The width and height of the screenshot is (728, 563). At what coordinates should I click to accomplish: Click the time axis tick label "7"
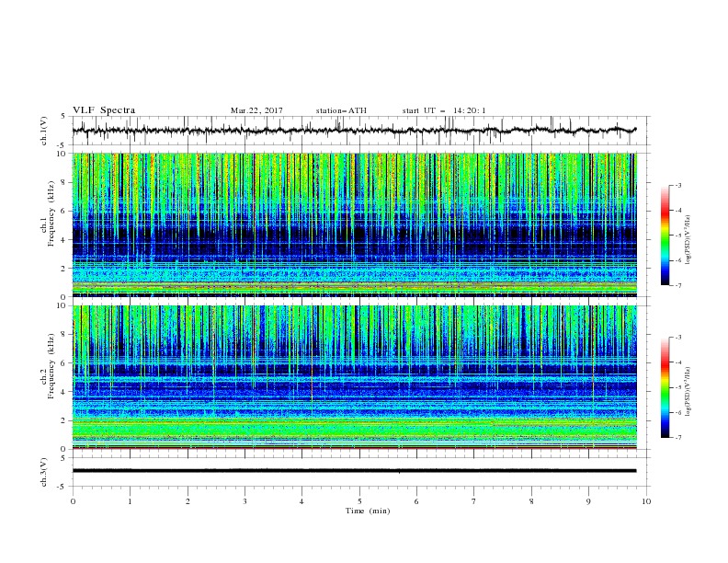[474, 501]
